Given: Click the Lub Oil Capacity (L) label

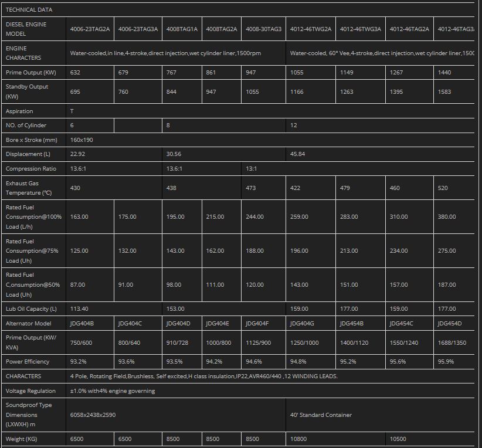Looking at the screenshot, I should [x=31, y=309].
